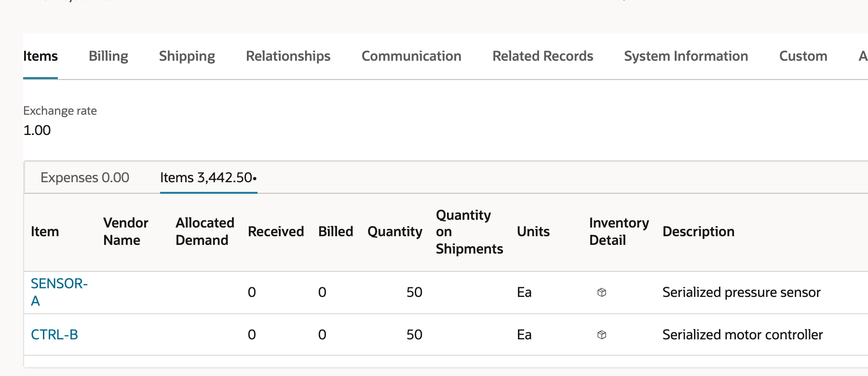
Task: Open inventory detail icon for SENSOR-A
Action: 601,292
